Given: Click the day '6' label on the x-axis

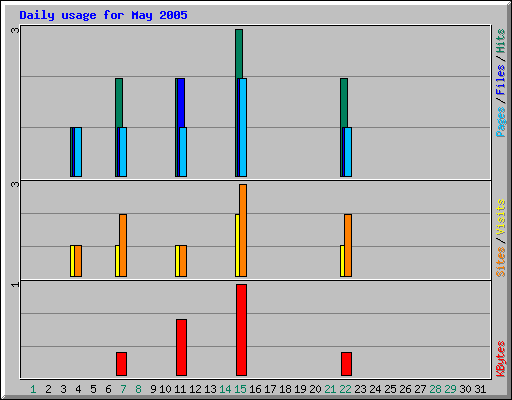Looking at the screenshot, I should [x=108, y=389].
